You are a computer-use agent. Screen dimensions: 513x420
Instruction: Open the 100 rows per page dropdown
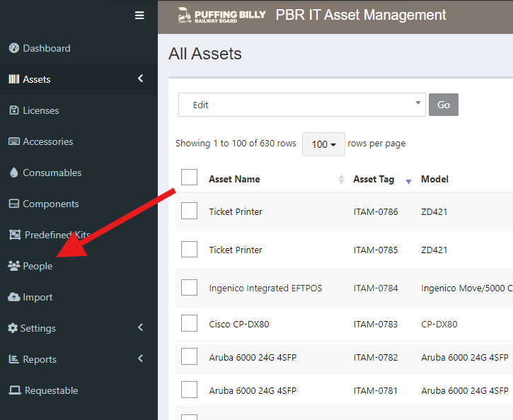point(323,144)
